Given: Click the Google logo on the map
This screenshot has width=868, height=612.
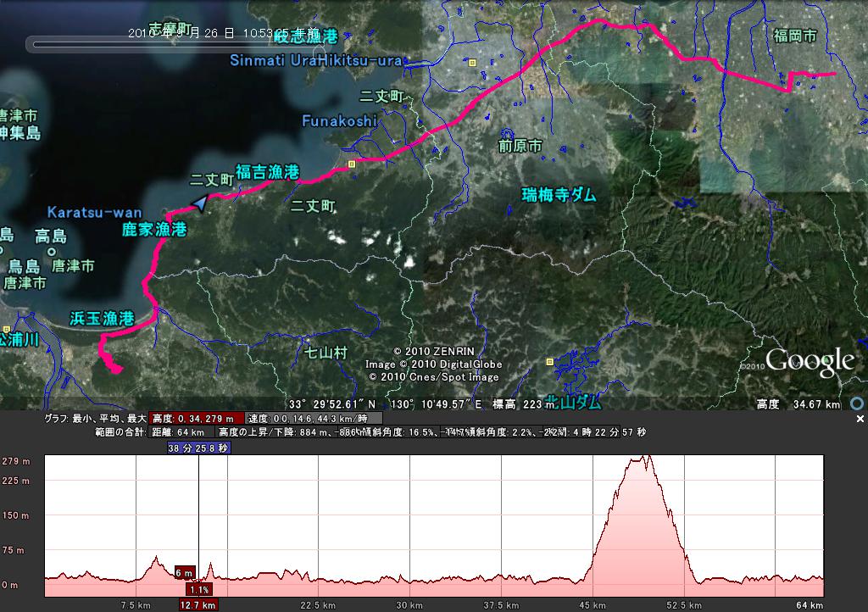Looking at the screenshot, I should [810, 361].
